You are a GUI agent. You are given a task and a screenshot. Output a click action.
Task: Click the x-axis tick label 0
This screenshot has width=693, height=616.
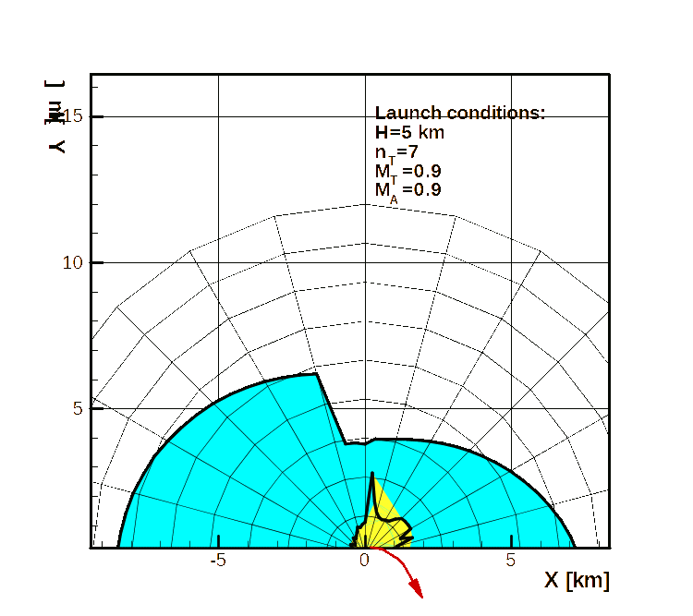[364, 561]
